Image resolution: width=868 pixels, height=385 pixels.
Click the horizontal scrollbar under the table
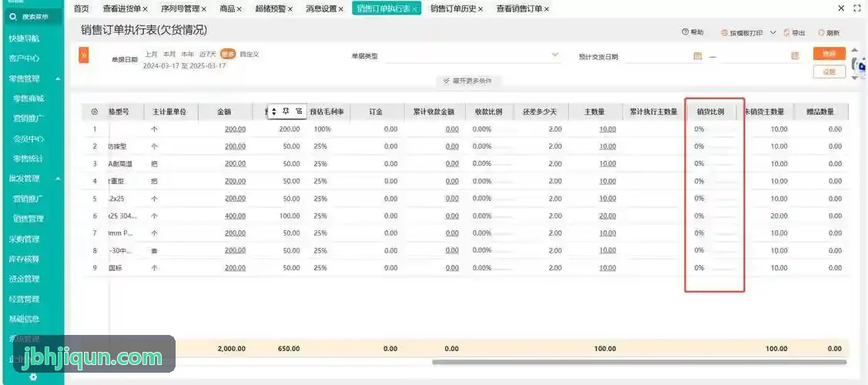(639, 363)
